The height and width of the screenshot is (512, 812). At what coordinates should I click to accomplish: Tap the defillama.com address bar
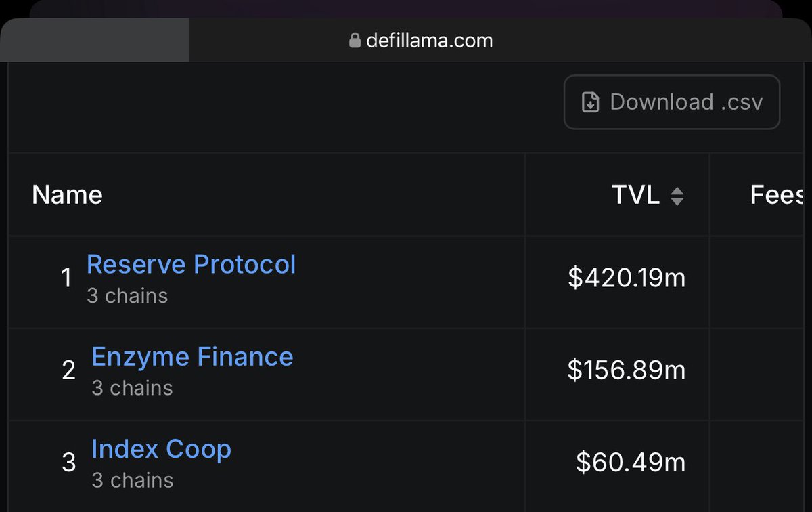[x=421, y=41]
